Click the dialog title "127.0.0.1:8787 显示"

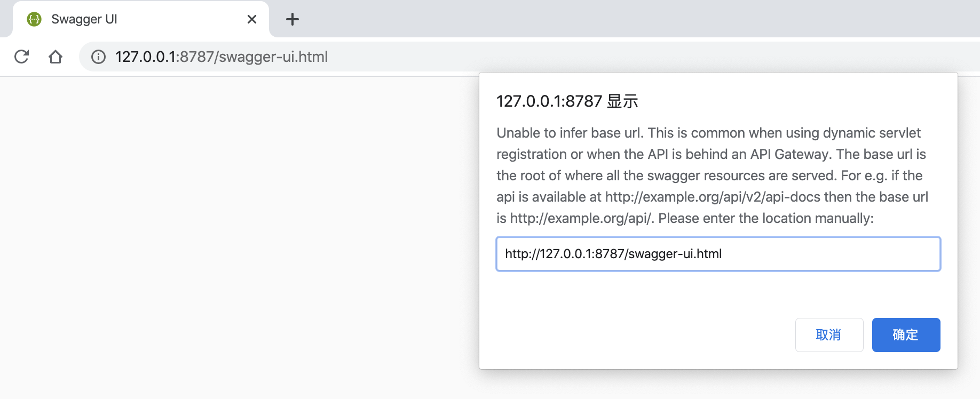click(x=567, y=101)
